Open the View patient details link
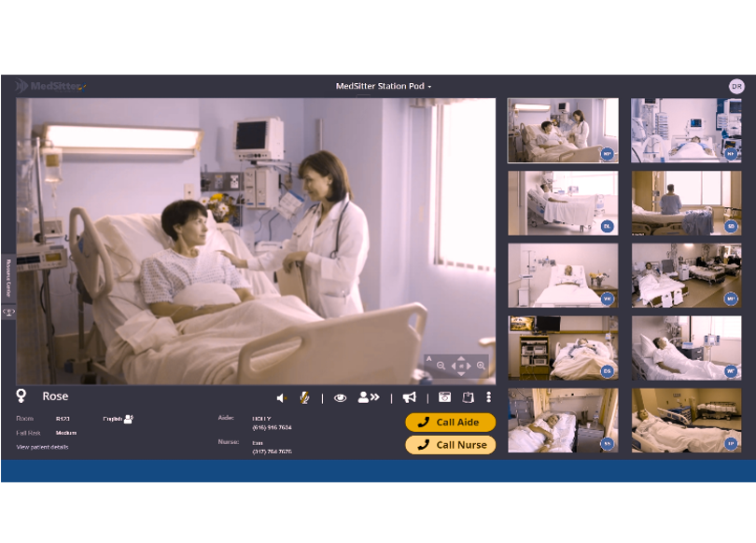The image size is (756, 543). [x=42, y=447]
